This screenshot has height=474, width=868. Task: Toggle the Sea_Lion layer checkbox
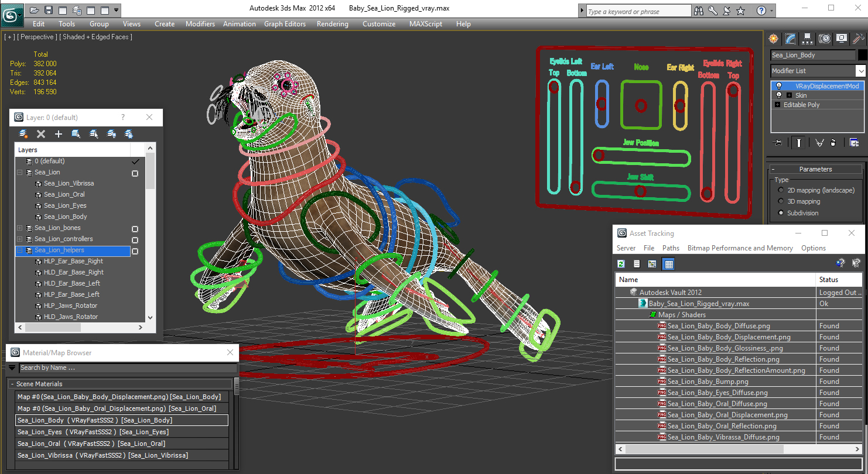(x=135, y=173)
